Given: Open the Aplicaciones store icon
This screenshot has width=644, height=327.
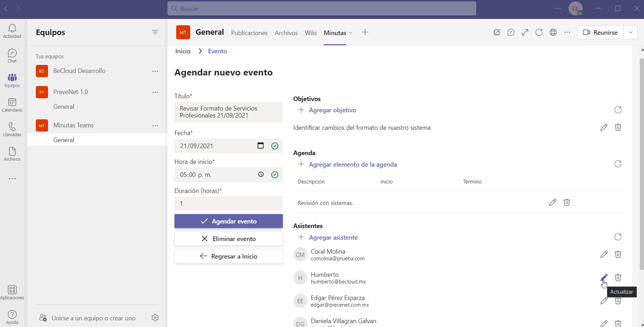Looking at the screenshot, I should pos(12,293).
